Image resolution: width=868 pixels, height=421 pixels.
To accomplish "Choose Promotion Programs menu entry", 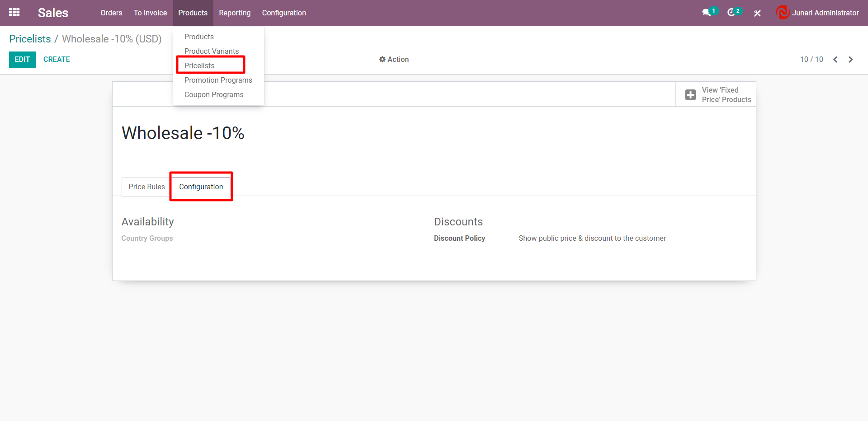I will 218,80.
